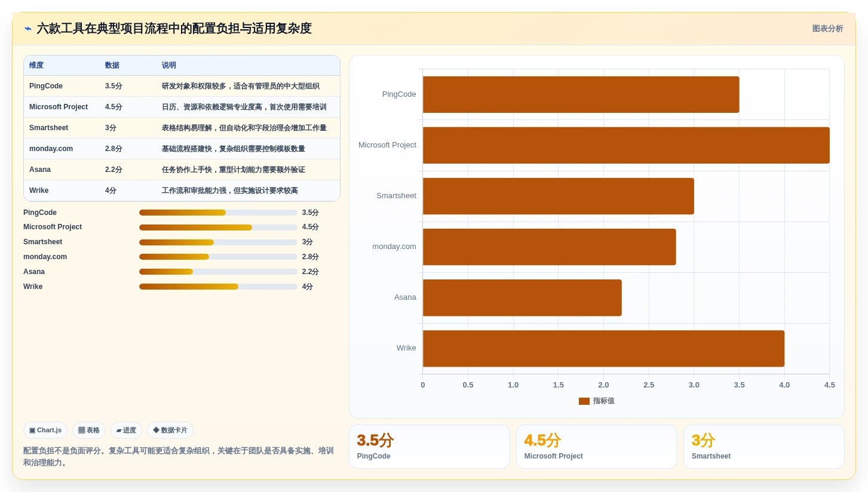Screen dimensions: 868x492
Task: Click the 4.5分 cell in table
Action: click(114, 107)
